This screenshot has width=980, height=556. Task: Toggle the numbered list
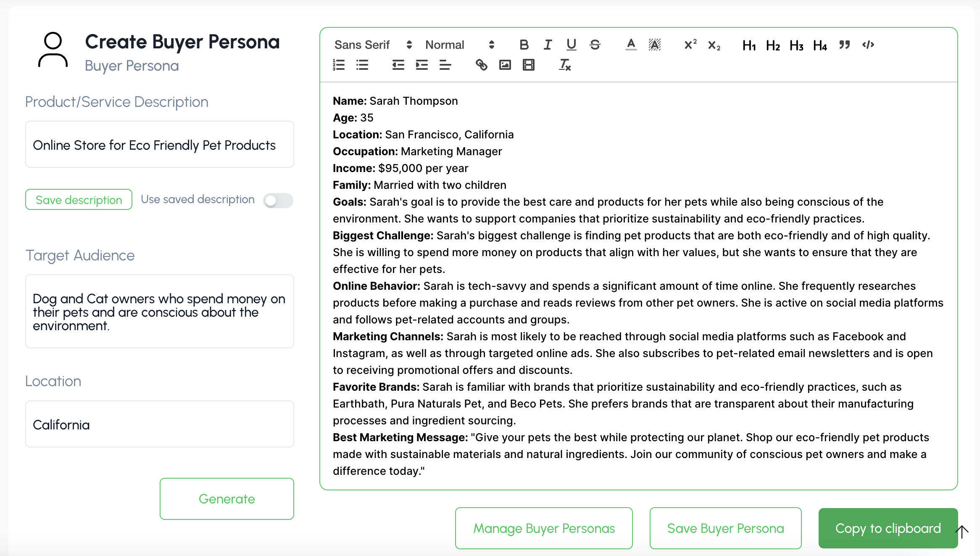click(x=339, y=65)
